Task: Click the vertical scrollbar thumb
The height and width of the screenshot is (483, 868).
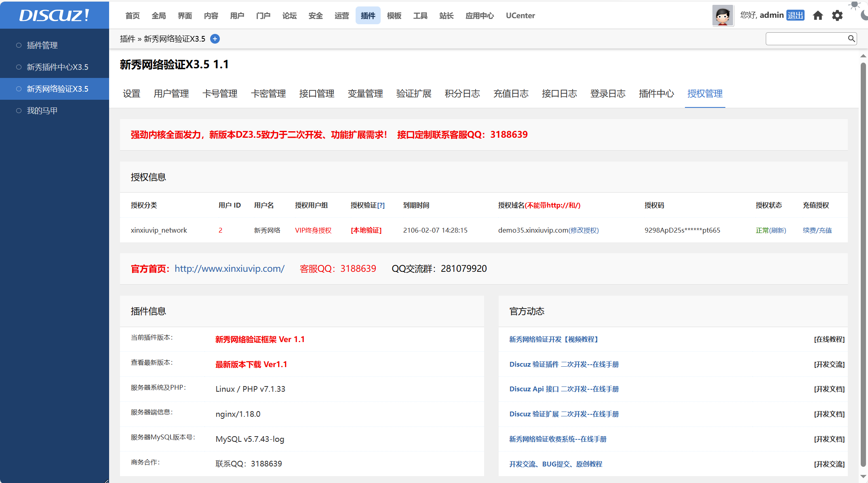Action: pos(863,265)
